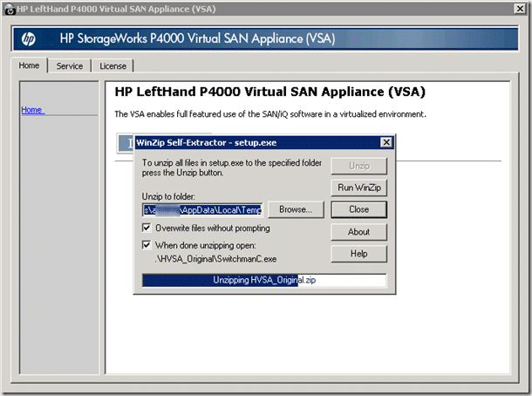Click the Unzip to folder path field
Screen dimensions: 532x396
[202, 210]
